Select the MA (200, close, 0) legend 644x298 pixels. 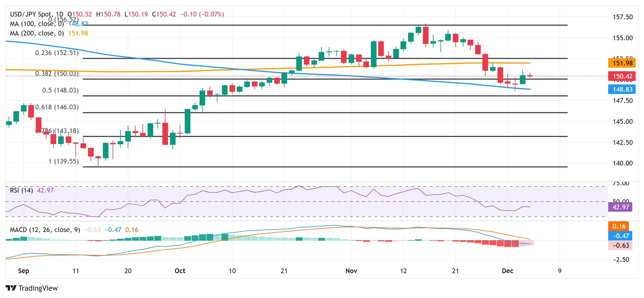click(x=37, y=33)
